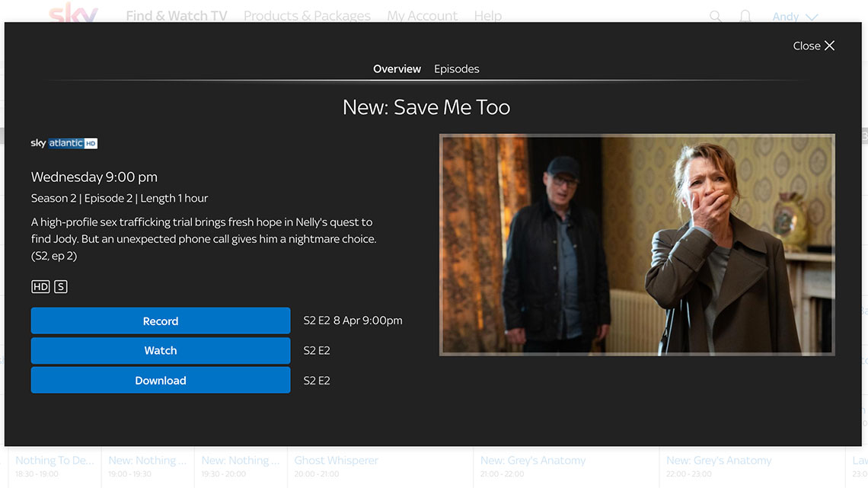This screenshot has height=488, width=868.
Task: Close the programme details dialog
Action: click(x=813, y=46)
